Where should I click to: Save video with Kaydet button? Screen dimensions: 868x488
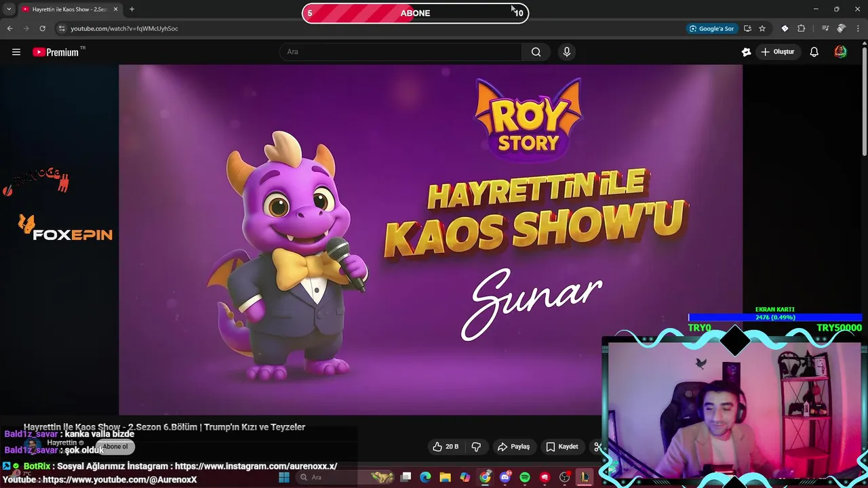point(562,447)
